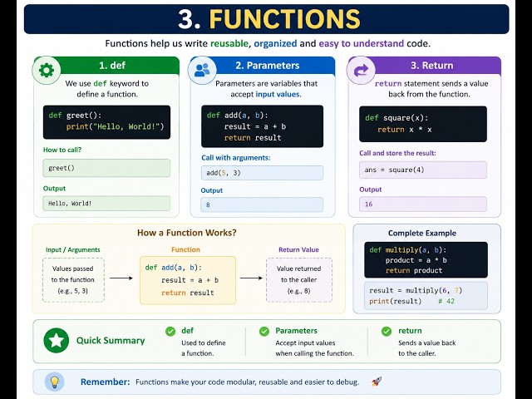Click the 'Call and store the result:' label

397,153
